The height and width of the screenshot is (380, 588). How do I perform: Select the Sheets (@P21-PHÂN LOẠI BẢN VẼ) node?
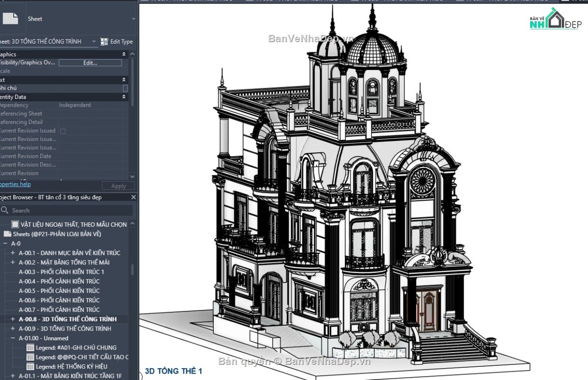[52, 234]
